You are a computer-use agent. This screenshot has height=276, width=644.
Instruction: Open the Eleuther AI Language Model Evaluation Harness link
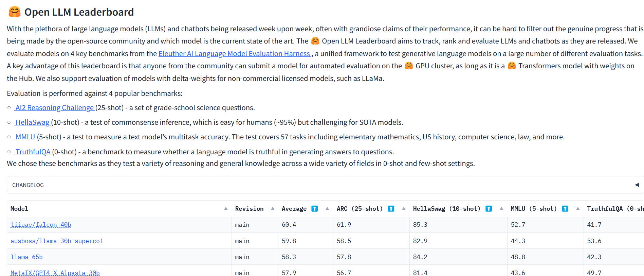pos(234,54)
